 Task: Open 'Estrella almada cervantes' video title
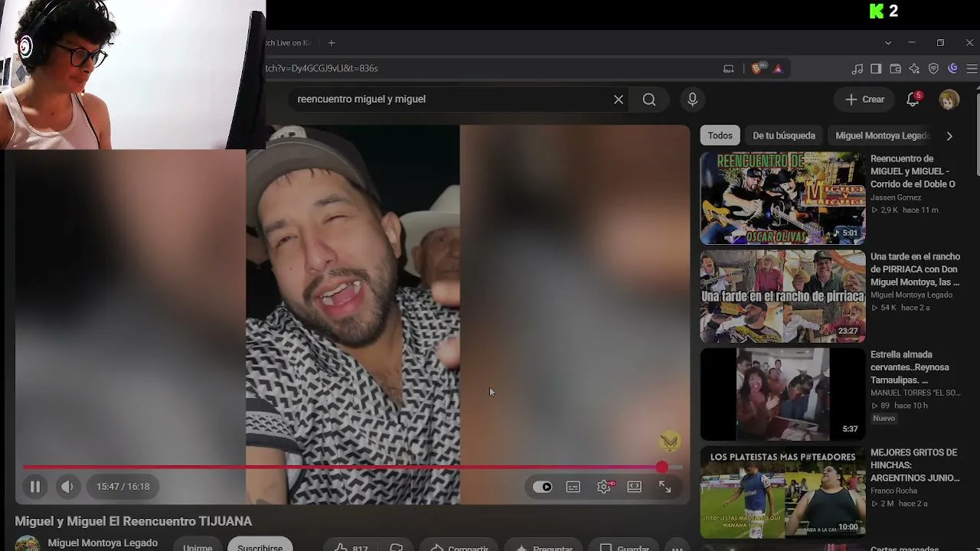910,367
